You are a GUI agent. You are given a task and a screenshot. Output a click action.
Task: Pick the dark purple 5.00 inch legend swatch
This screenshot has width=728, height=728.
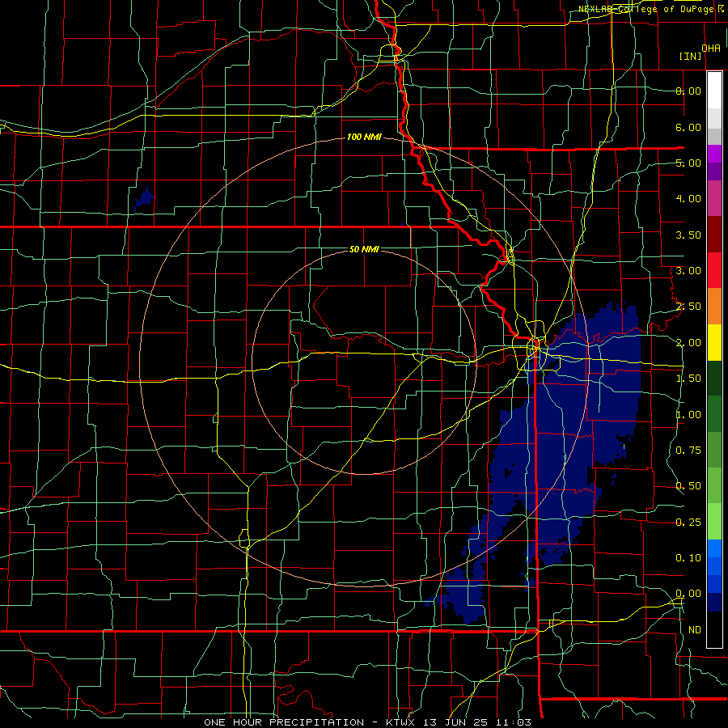click(x=714, y=171)
